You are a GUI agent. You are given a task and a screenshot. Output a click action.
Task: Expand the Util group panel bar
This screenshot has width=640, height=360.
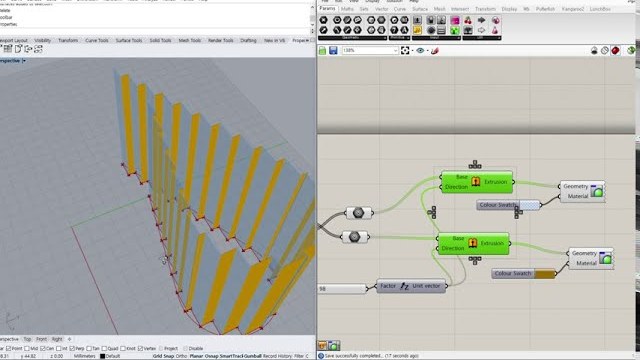tap(482, 38)
